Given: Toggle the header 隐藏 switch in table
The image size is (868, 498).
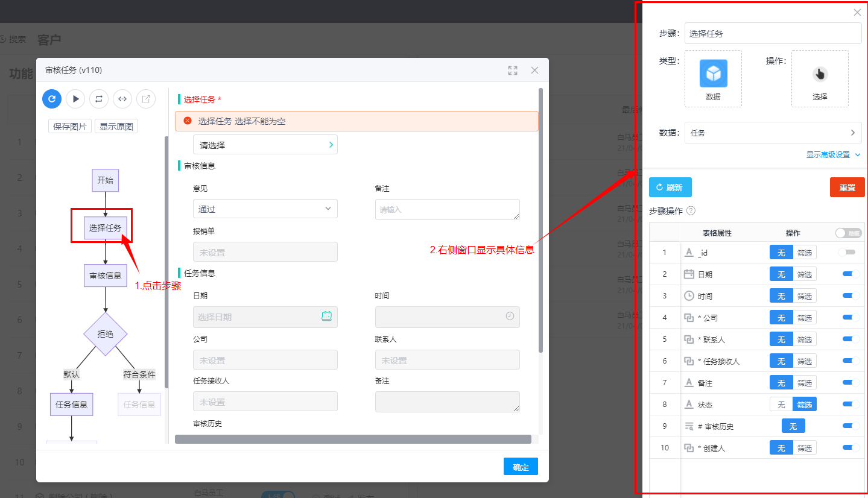Looking at the screenshot, I should 849,233.
